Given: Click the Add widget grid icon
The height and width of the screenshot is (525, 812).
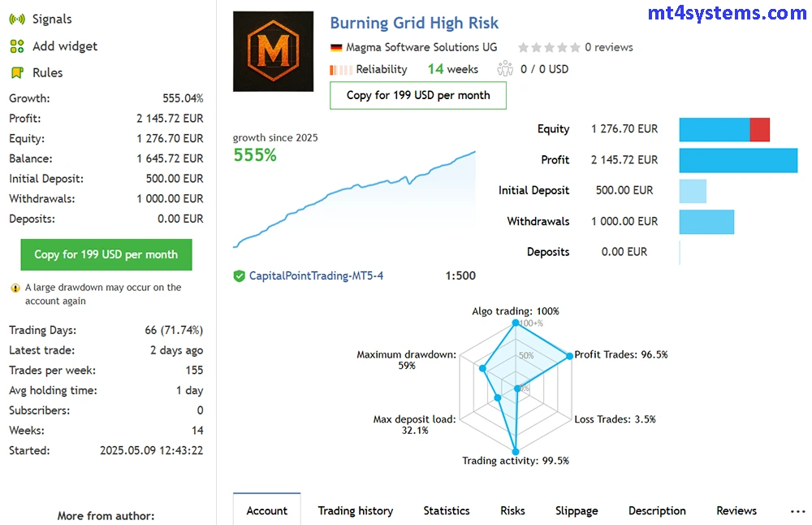Looking at the screenshot, I should click(x=16, y=46).
